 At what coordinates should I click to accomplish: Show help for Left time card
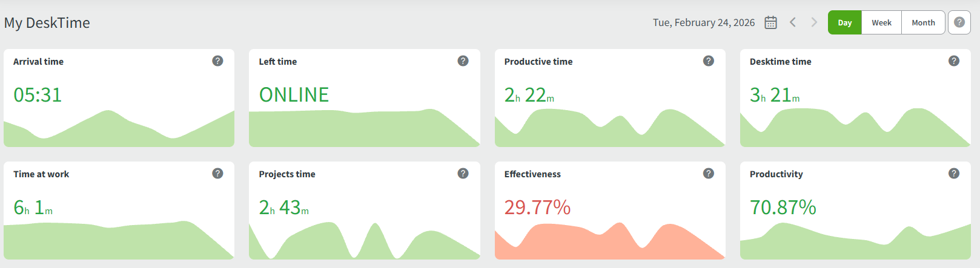point(463,61)
